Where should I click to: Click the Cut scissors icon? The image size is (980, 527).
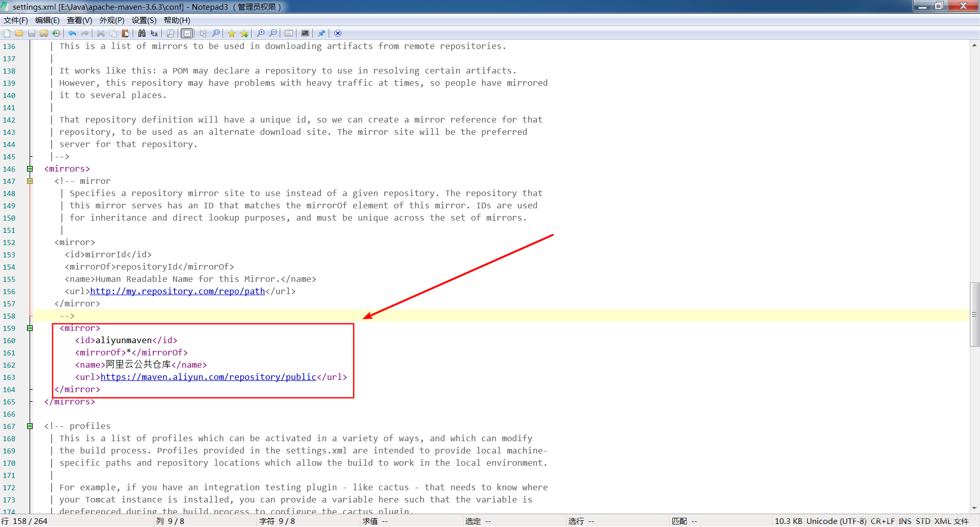pos(101,33)
